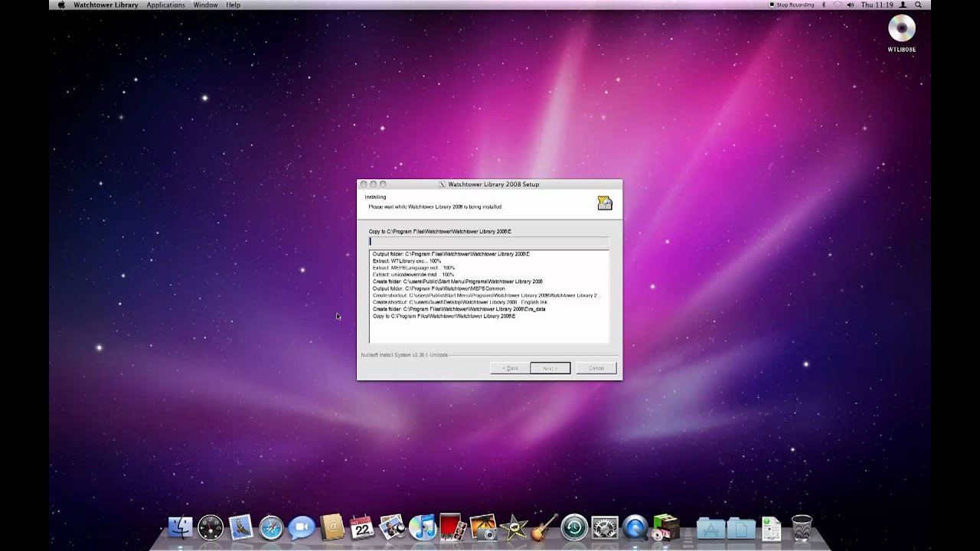Click the Cancel button in setup
The height and width of the screenshot is (551, 980).
[596, 368]
